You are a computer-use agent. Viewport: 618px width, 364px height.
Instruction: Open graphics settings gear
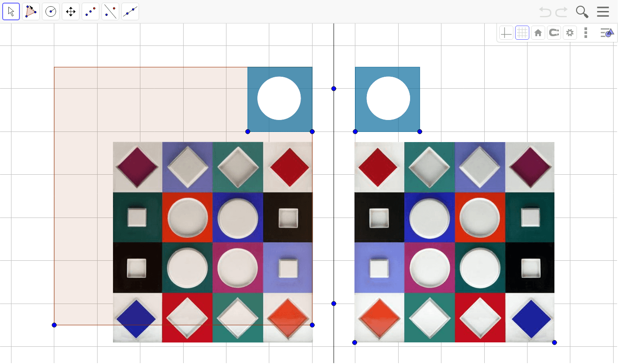point(570,33)
